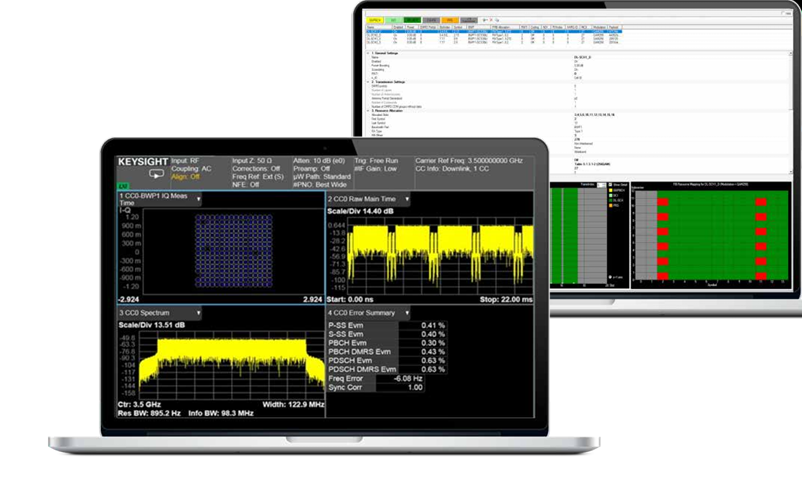
Task: Switch to dark green DL-SCH tab in back window
Action: (x=412, y=20)
